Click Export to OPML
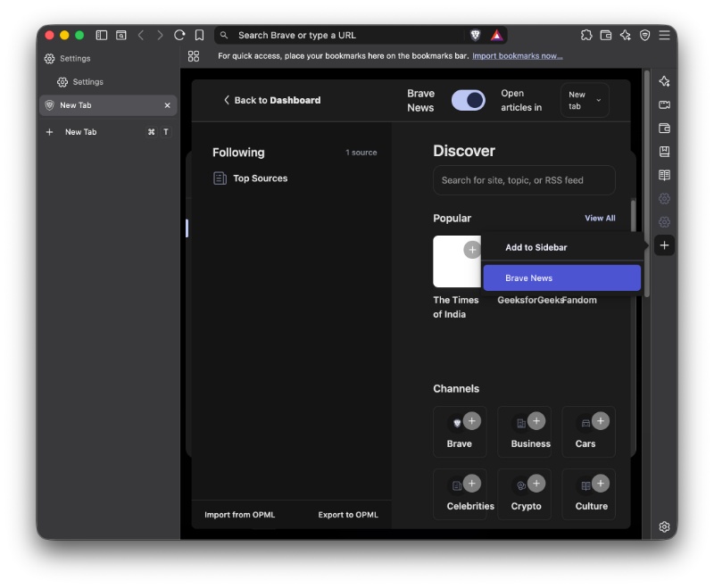Image resolution: width=714 pixels, height=588 pixels. pyautogui.click(x=348, y=515)
